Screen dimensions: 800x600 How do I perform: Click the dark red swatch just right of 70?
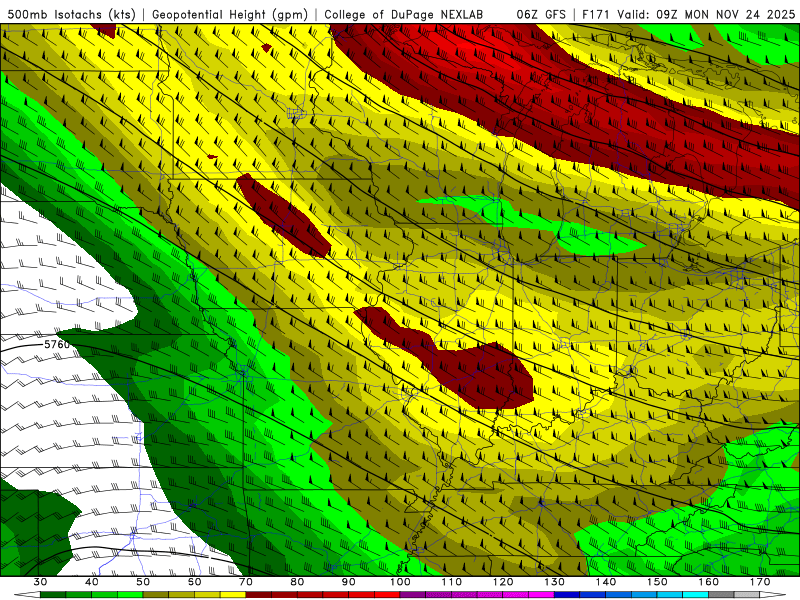[259, 595]
